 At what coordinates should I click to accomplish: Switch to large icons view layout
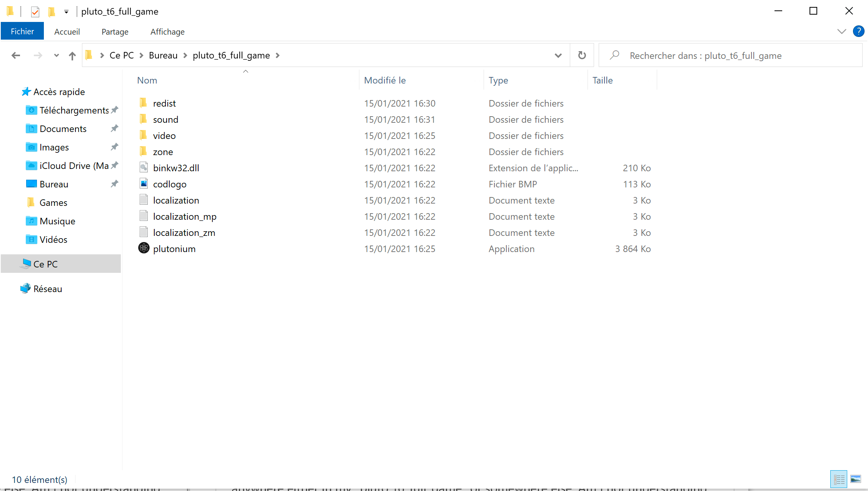[856, 479]
